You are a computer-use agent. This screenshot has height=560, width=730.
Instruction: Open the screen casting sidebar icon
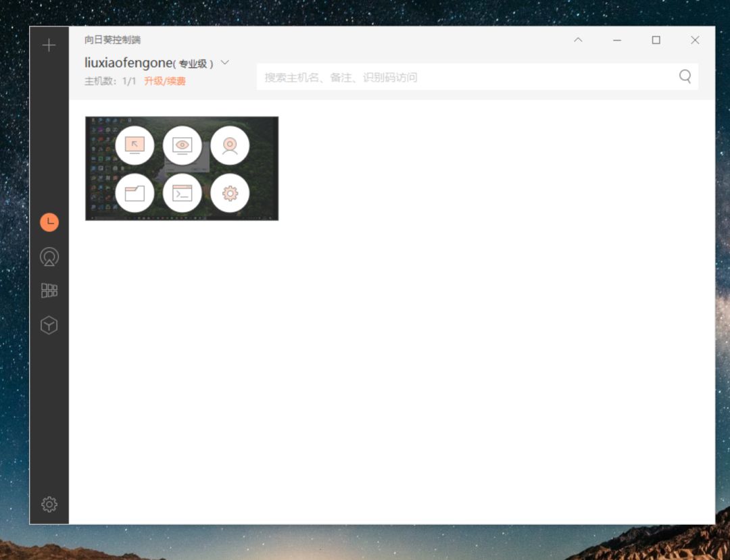[49, 257]
